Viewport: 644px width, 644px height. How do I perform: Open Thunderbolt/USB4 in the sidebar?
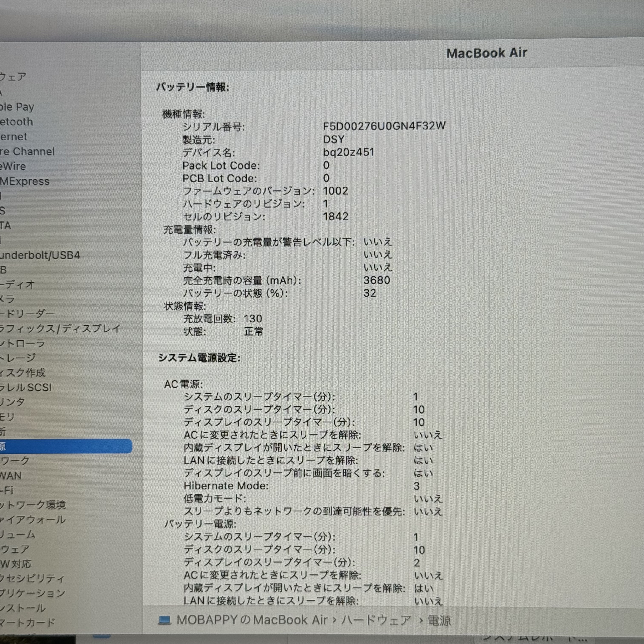[40, 255]
